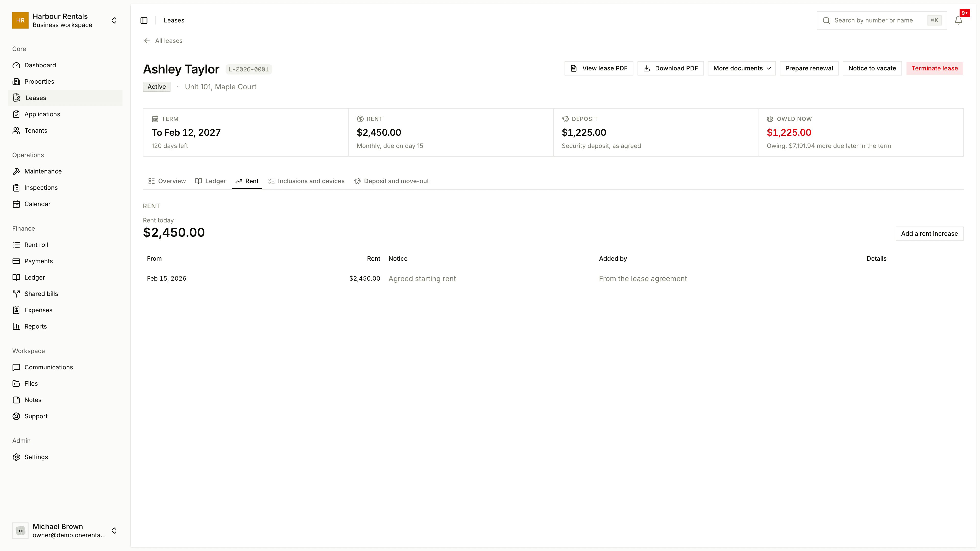Focus the Search by number or name field
Viewport: 980px width, 551px height.
[x=881, y=20]
